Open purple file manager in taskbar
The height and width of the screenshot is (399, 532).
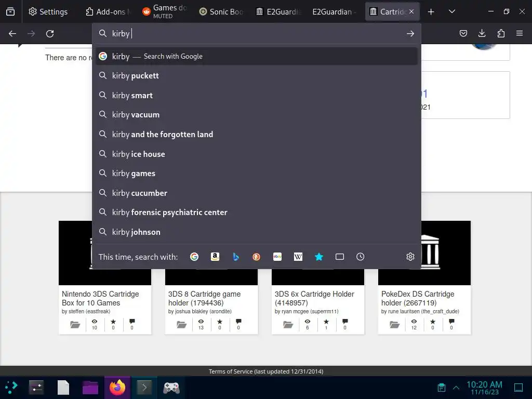[90, 387]
